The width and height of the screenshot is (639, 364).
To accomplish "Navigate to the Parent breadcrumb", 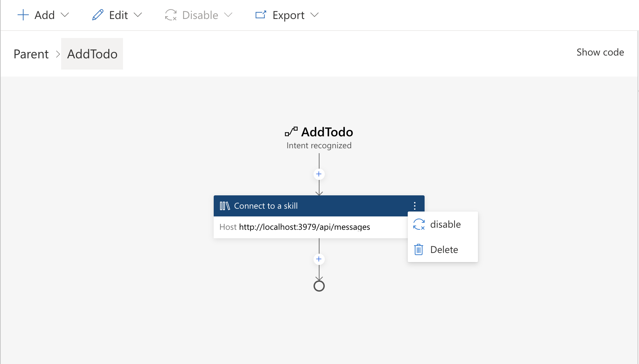I will tap(31, 54).
